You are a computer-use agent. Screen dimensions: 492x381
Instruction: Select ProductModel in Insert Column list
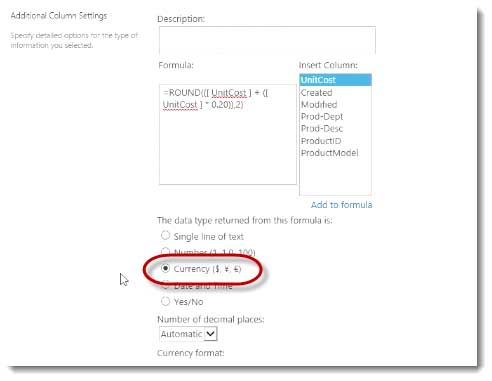(335, 153)
